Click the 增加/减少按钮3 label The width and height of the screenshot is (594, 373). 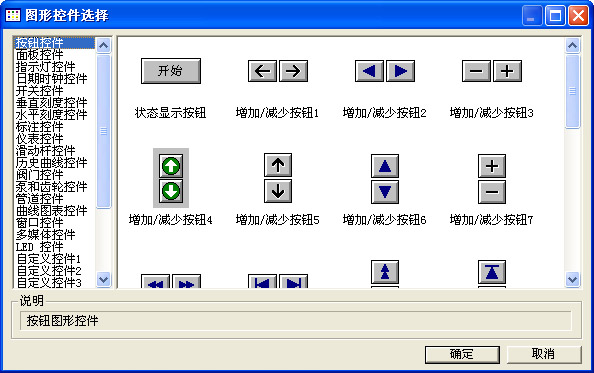coord(491,113)
